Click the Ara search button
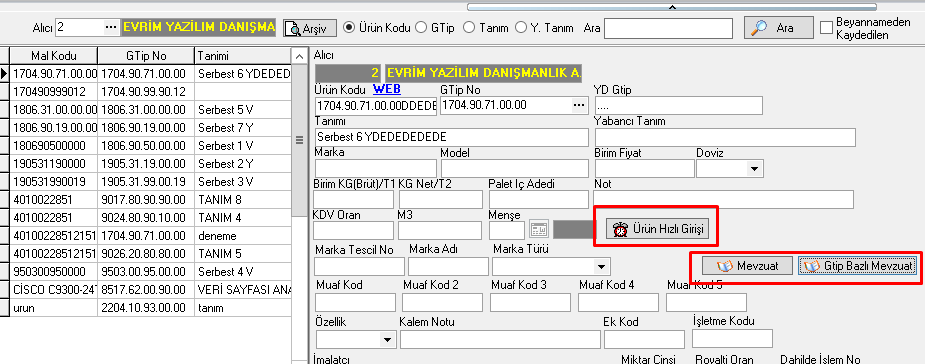 tap(778, 28)
